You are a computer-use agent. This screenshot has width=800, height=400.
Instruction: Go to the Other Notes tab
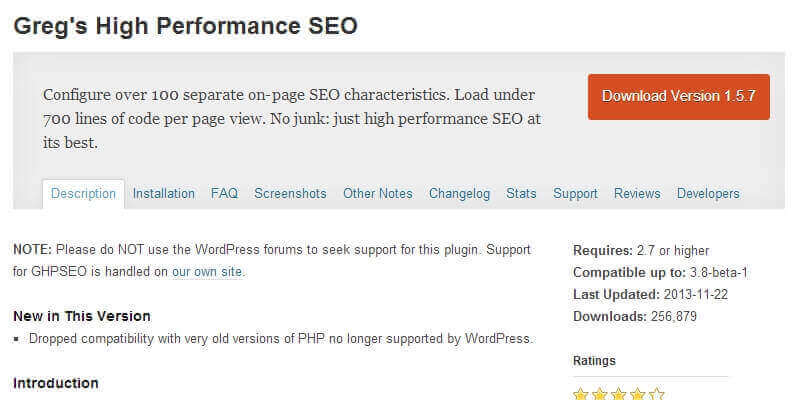[x=378, y=194]
